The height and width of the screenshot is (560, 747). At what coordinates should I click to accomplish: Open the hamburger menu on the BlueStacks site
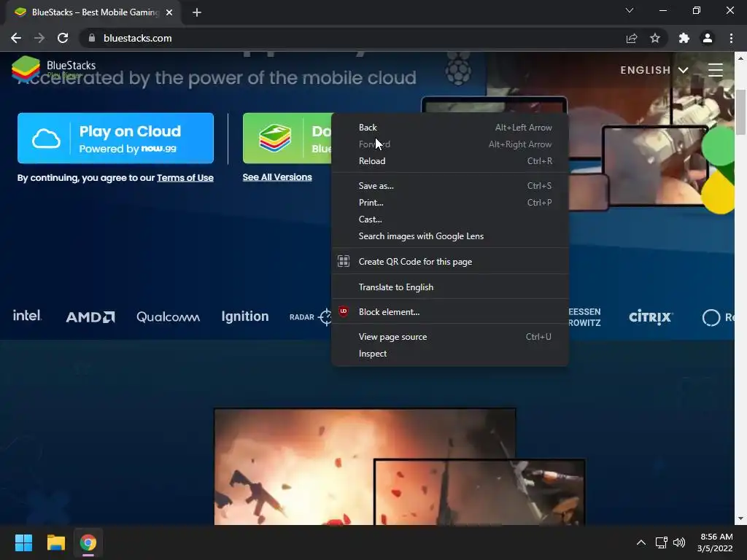pos(716,70)
